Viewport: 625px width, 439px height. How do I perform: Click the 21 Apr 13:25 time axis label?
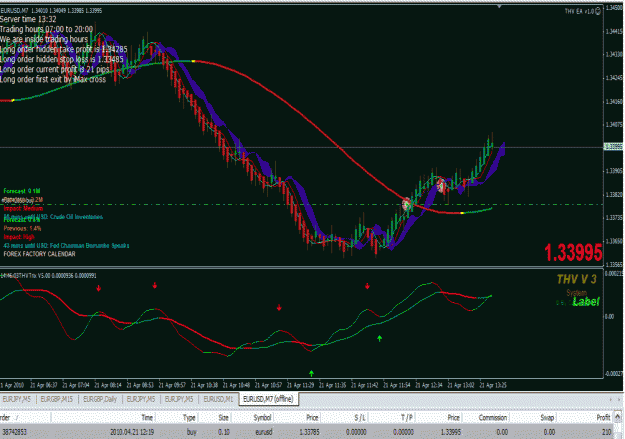click(x=493, y=385)
